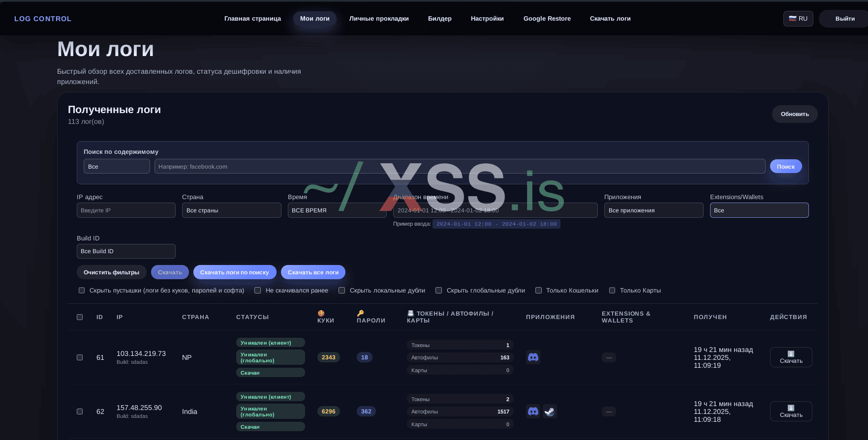Click the Обновить button

(x=795, y=114)
